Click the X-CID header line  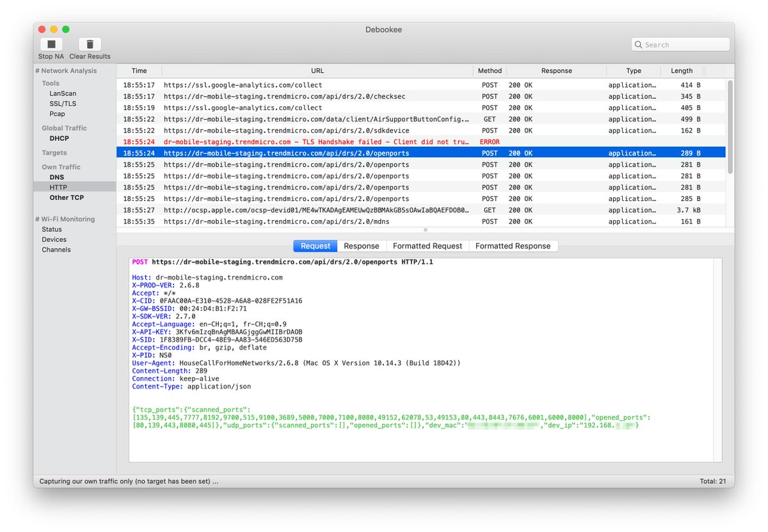pos(217,301)
